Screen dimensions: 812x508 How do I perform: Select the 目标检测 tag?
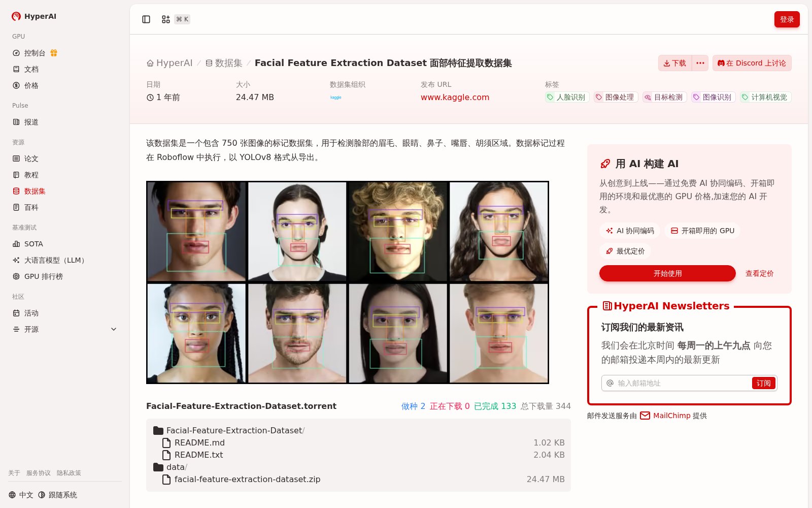click(664, 97)
